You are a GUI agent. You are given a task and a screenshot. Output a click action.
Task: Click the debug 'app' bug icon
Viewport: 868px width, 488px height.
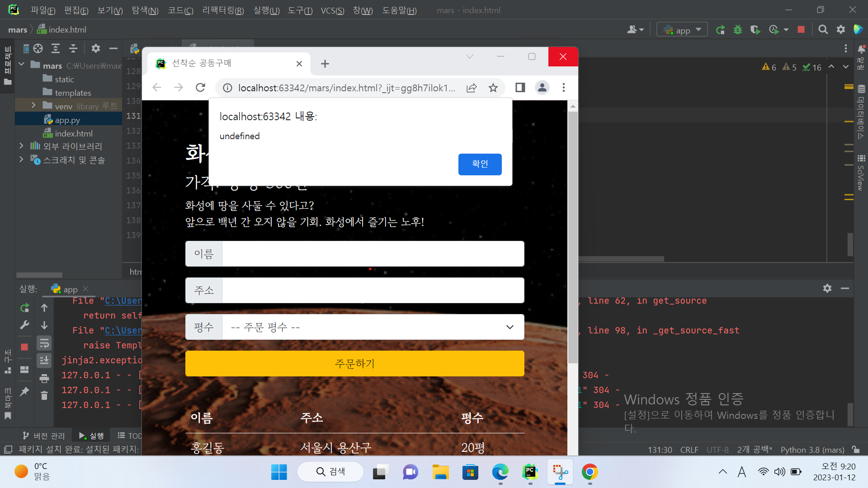coord(738,30)
